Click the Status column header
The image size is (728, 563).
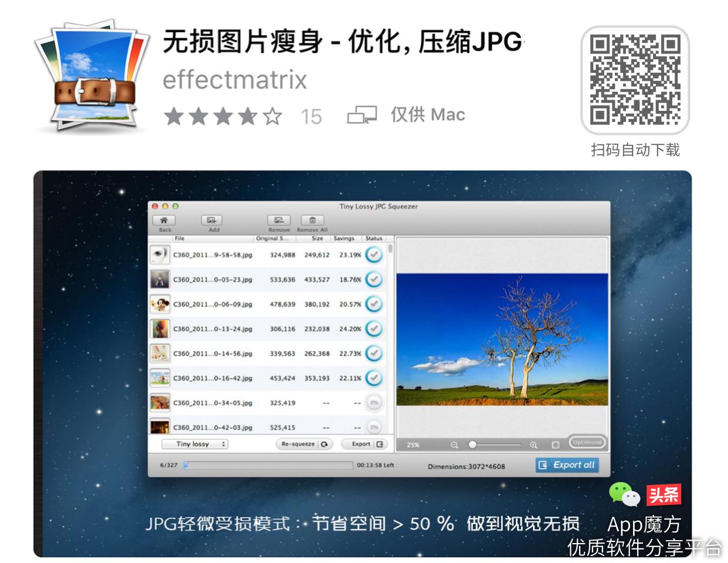(x=374, y=239)
